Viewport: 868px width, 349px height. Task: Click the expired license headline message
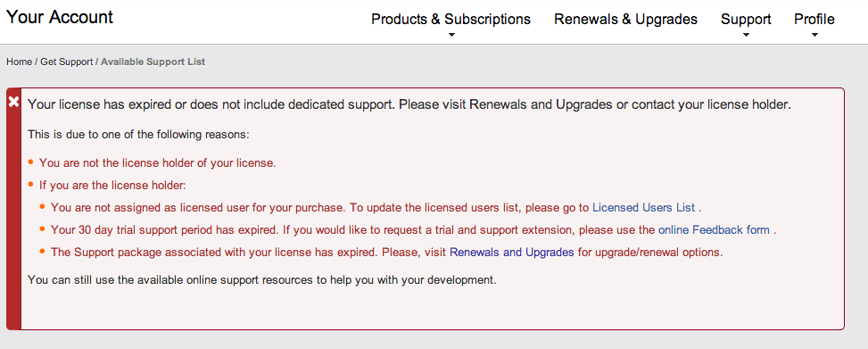coord(409,104)
